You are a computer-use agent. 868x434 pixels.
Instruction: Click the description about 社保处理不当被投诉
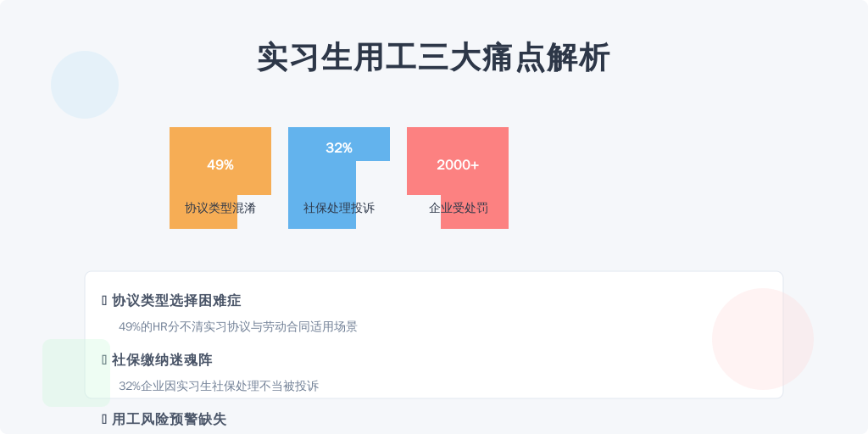click(x=219, y=386)
